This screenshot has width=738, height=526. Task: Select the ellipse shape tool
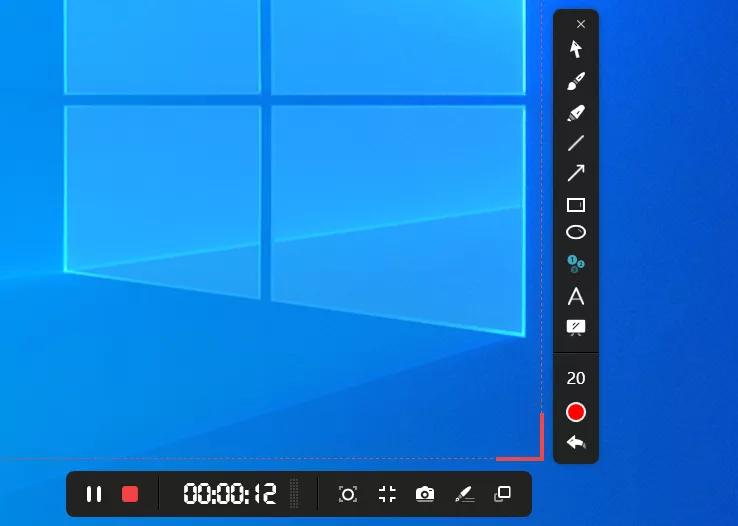pos(576,232)
